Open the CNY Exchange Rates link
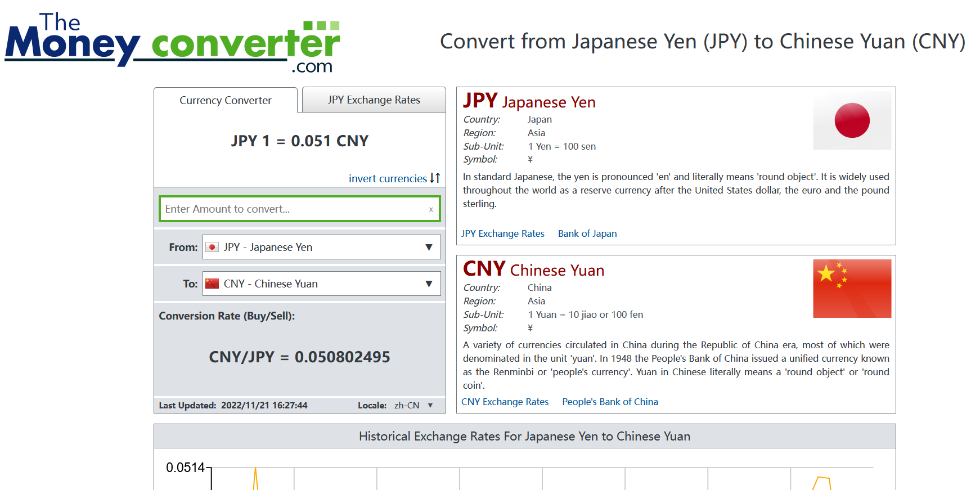Screen dimensions: 980x490 (x=505, y=402)
